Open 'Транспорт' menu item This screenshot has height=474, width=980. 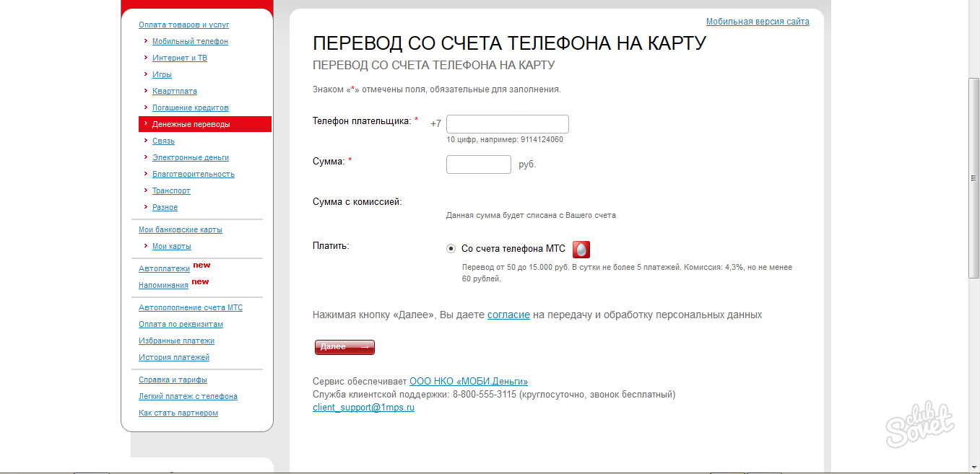coord(171,190)
